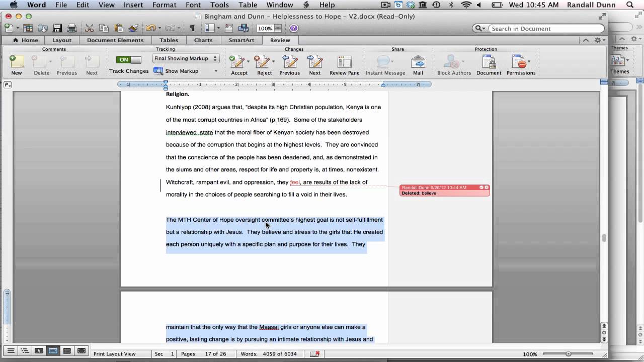Open the Charts ribbon tab

pyautogui.click(x=203, y=40)
